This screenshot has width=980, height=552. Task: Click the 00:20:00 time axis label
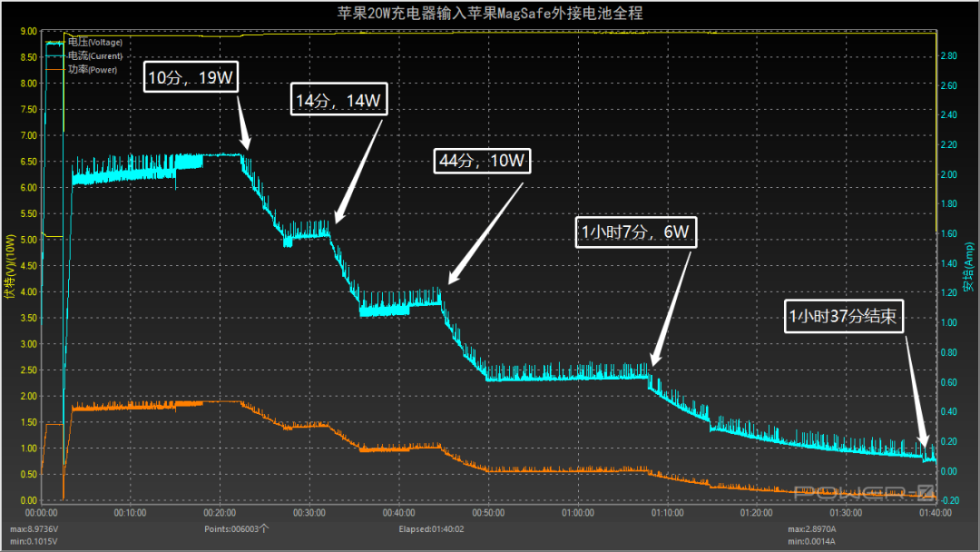[220, 513]
